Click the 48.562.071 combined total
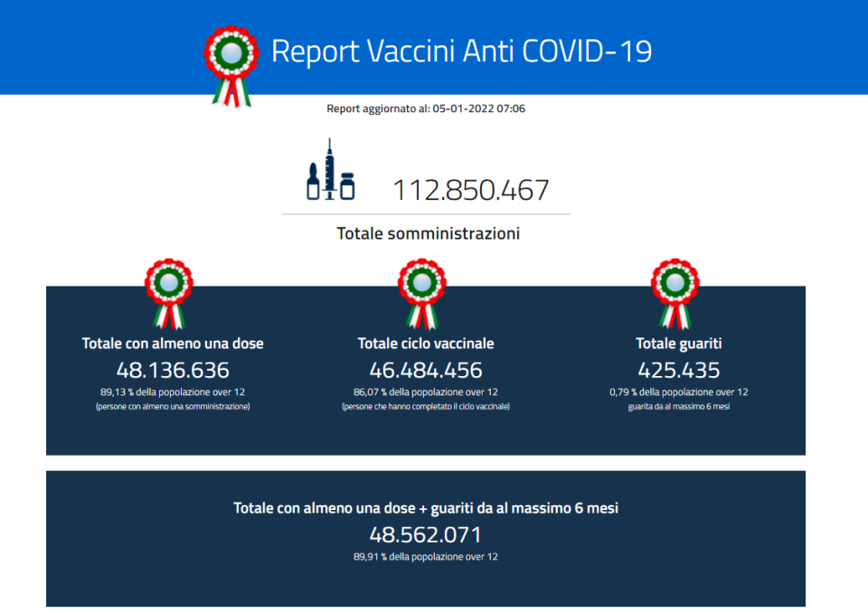The width and height of the screenshot is (868, 613). pos(426,534)
